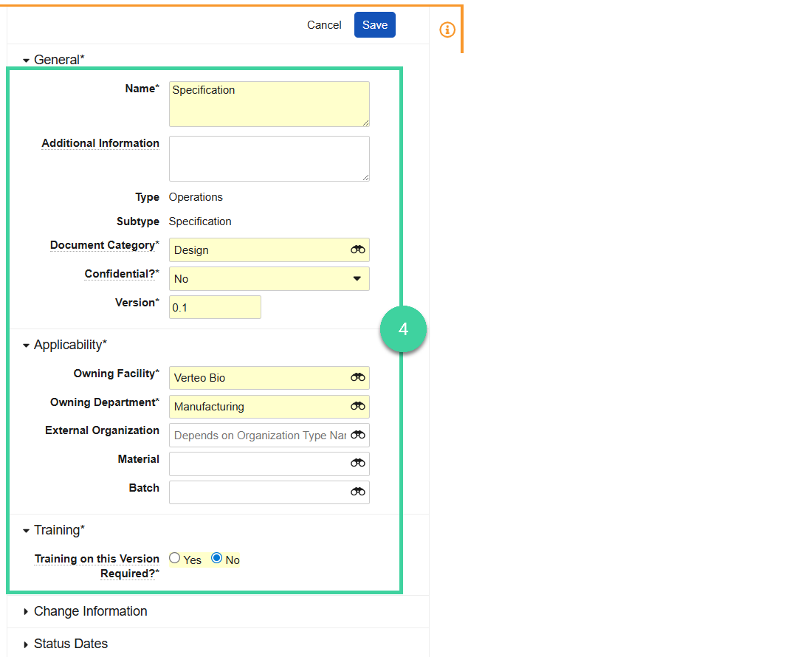Click the Save button
The height and width of the screenshot is (657, 812).
pos(374,24)
